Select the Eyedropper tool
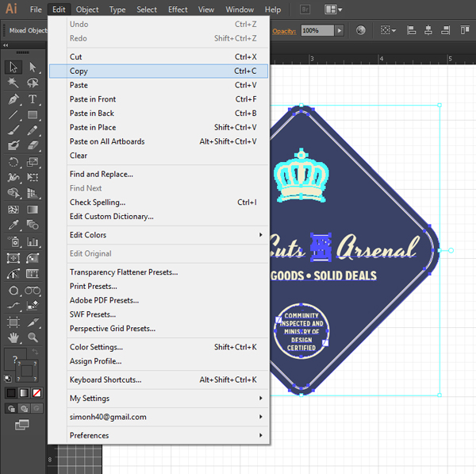 13,225
